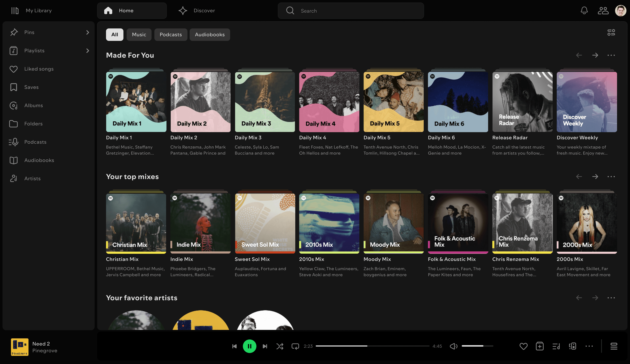Click the Artists icon in sidebar
Screen dimensions: 630x364
coord(14,178)
